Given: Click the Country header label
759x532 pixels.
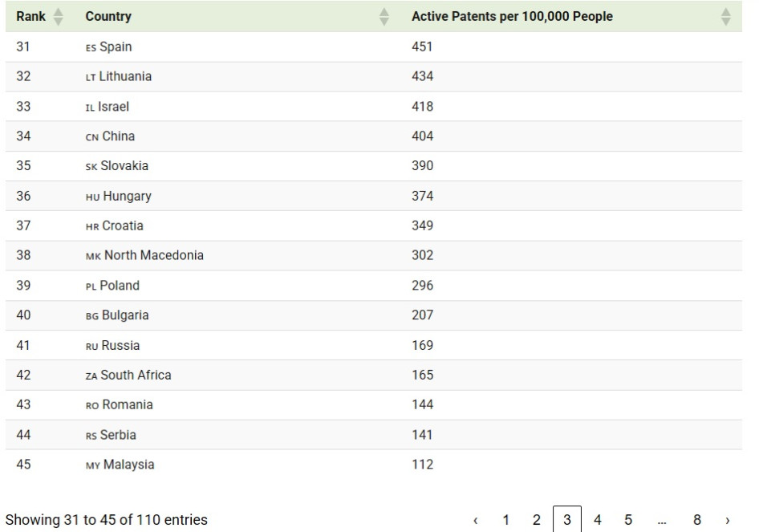Looking at the screenshot, I should click(x=108, y=16).
